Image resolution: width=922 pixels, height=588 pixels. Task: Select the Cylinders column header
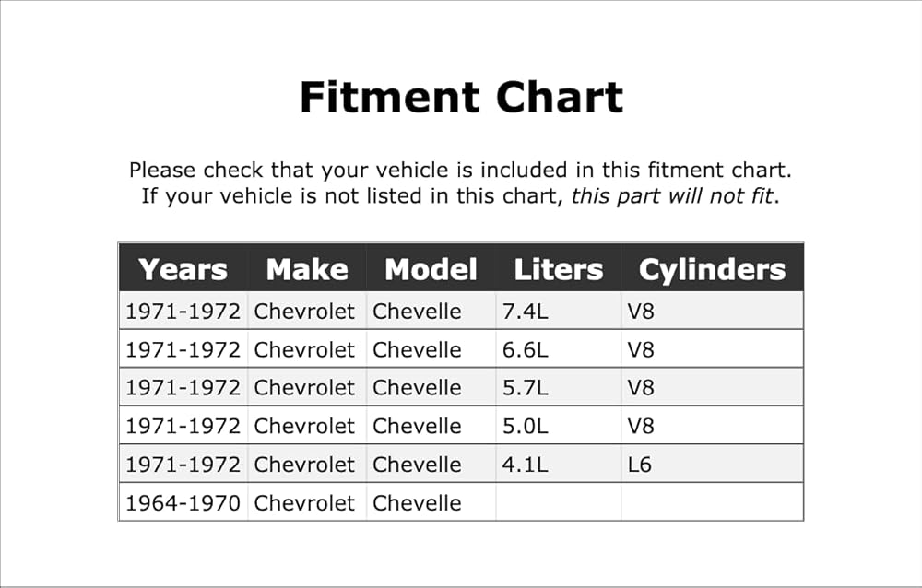tap(712, 269)
